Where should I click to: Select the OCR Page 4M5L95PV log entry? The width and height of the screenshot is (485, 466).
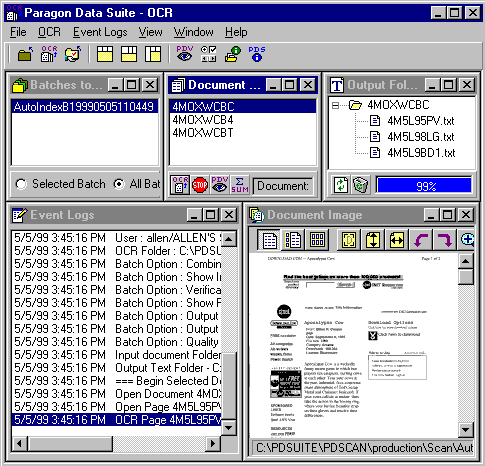point(117,420)
